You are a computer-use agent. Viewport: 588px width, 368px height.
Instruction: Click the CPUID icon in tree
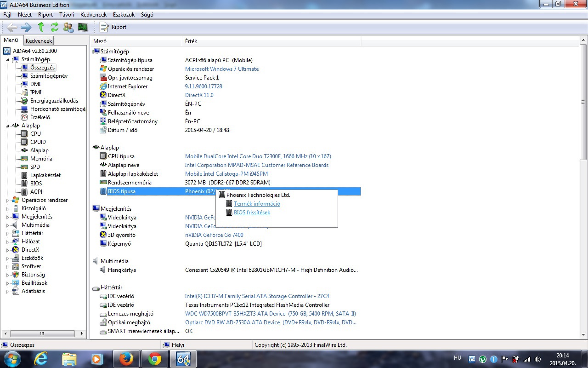coord(25,142)
